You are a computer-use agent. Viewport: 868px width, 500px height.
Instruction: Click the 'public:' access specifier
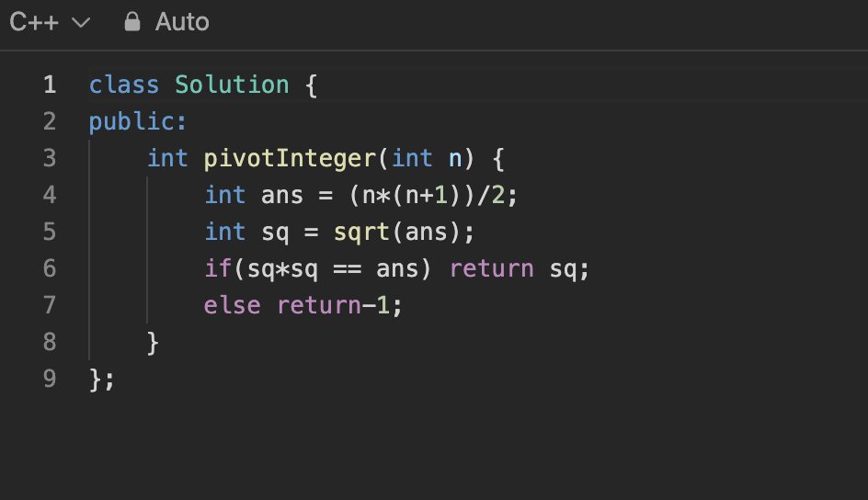tap(138, 122)
